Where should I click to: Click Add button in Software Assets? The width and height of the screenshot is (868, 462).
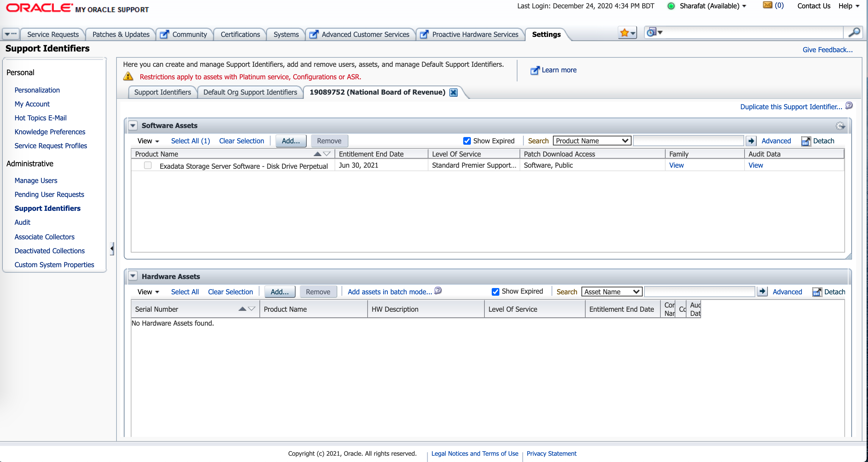(x=291, y=141)
